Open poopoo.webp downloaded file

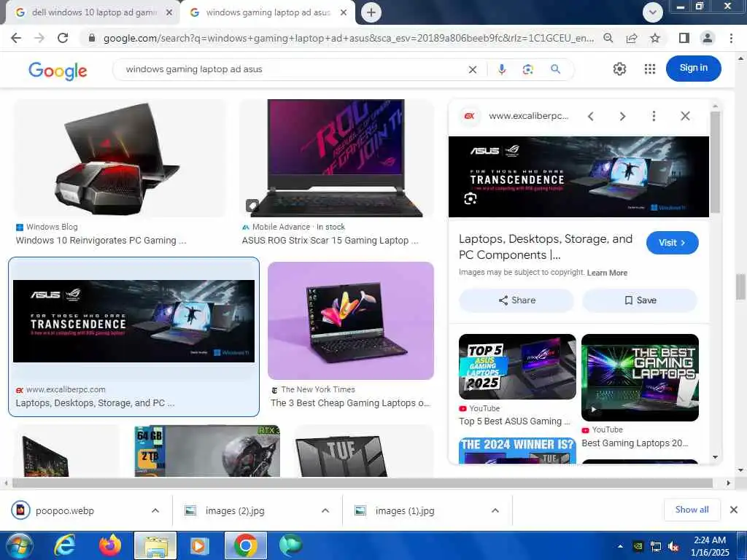(64, 510)
